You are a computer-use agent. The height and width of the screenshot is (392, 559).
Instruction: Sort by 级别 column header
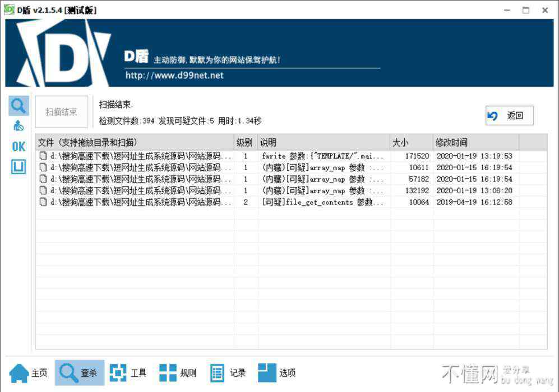click(246, 142)
